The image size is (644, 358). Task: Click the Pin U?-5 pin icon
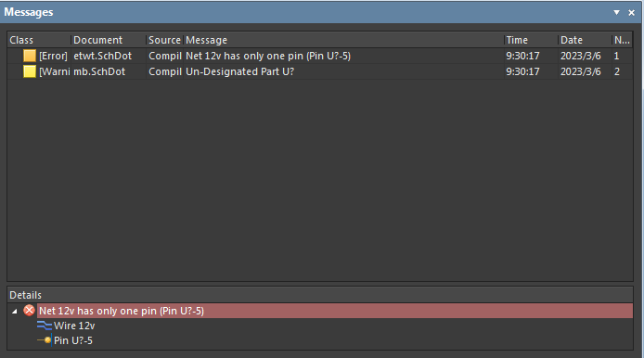pyautogui.click(x=45, y=340)
